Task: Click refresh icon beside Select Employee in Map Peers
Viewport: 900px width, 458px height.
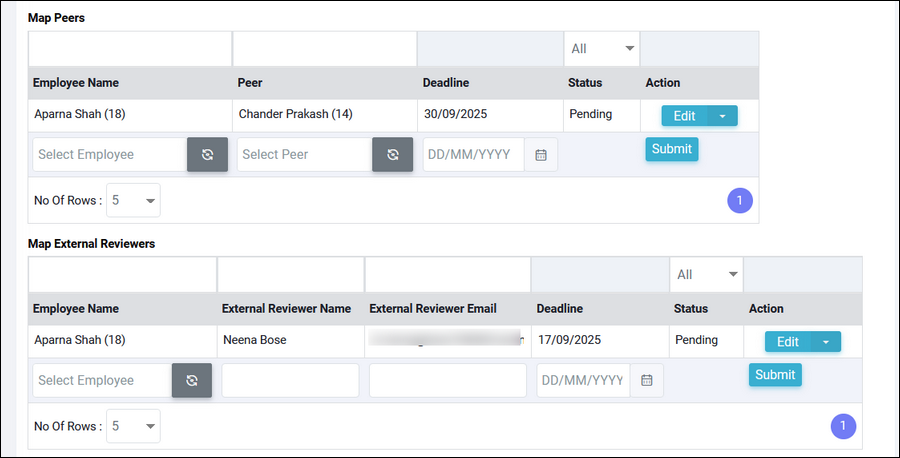Action: coord(207,155)
